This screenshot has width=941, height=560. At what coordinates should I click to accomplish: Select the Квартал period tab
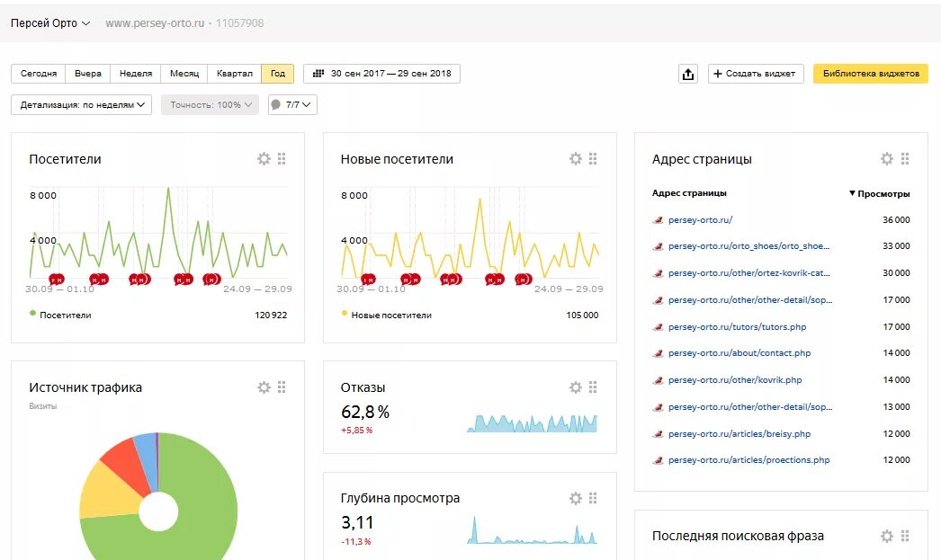tap(235, 74)
